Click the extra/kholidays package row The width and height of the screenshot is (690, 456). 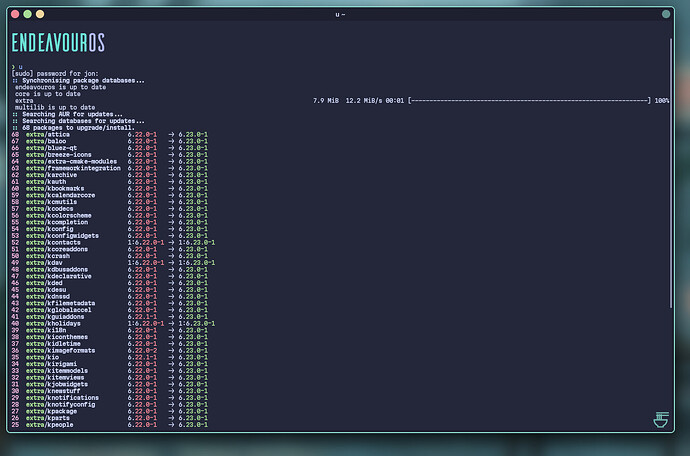113,324
